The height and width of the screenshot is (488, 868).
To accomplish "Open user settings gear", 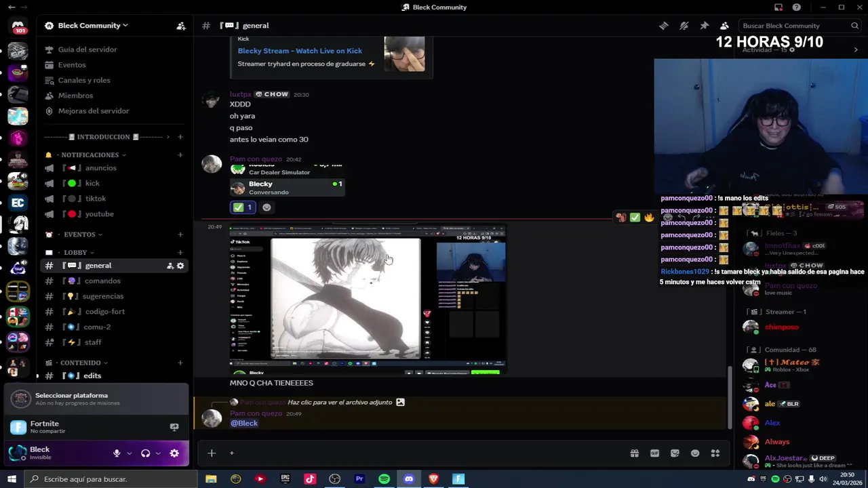I will click(x=174, y=453).
